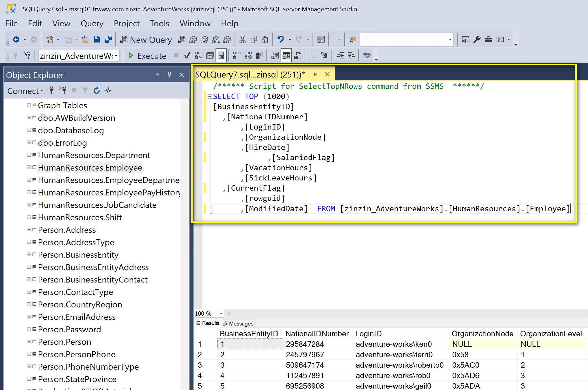
Task: Click the Undo arrow icon
Action: pyautogui.click(x=281, y=40)
